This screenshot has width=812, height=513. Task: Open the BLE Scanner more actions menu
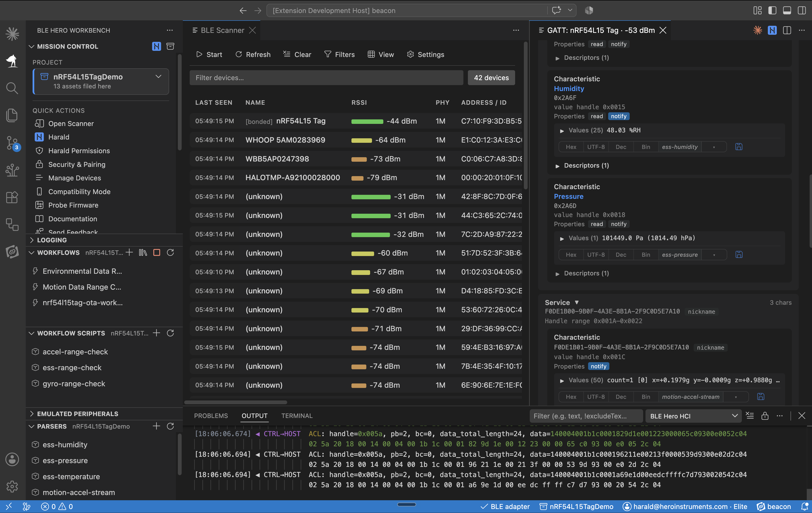click(516, 30)
